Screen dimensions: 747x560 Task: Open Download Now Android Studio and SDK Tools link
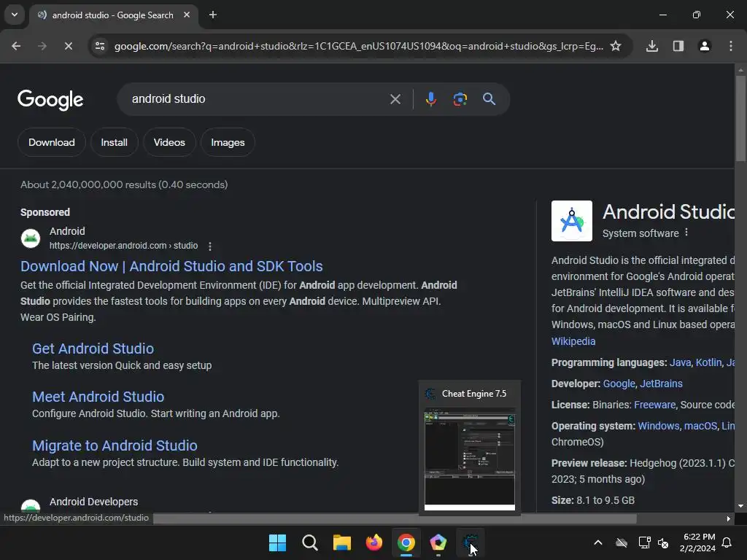point(171,266)
